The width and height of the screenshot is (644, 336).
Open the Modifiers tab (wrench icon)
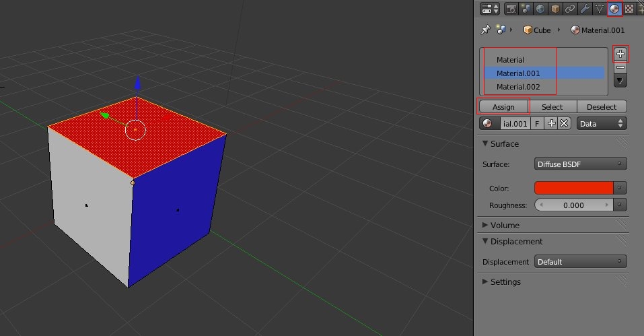585,8
